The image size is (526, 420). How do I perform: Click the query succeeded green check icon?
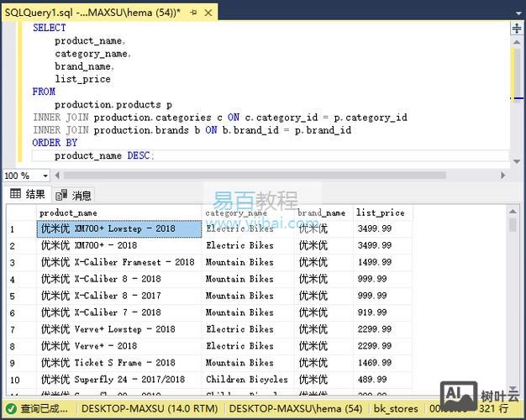click(x=11, y=408)
